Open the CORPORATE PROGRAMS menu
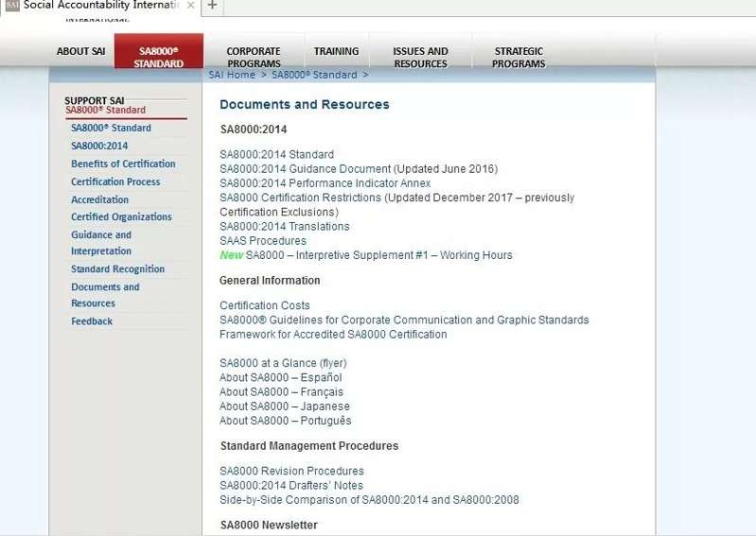756x536 pixels. pyautogui.click(x=254, y=57)
